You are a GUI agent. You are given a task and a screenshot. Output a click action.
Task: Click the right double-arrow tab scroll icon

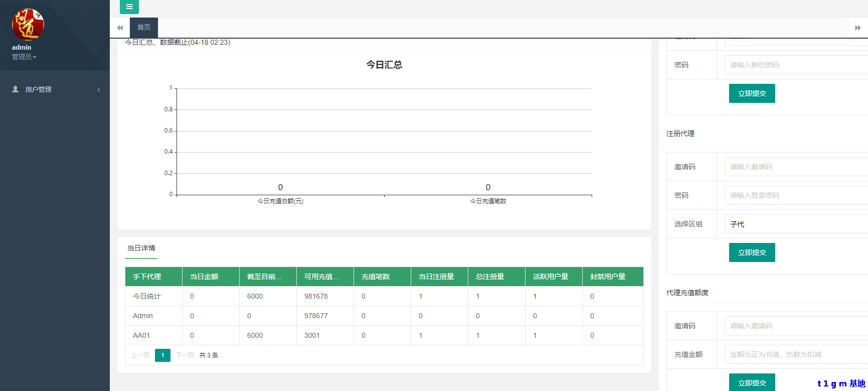(857, 28)
